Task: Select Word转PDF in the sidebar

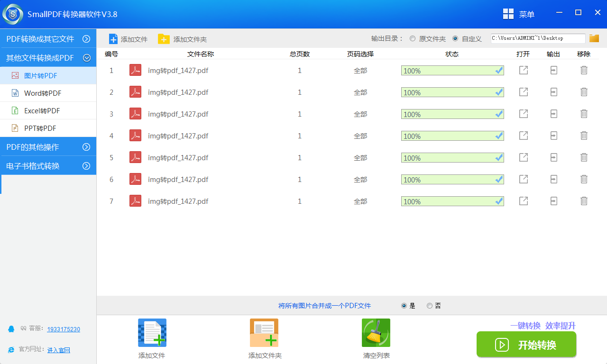Action: (48, 93)
